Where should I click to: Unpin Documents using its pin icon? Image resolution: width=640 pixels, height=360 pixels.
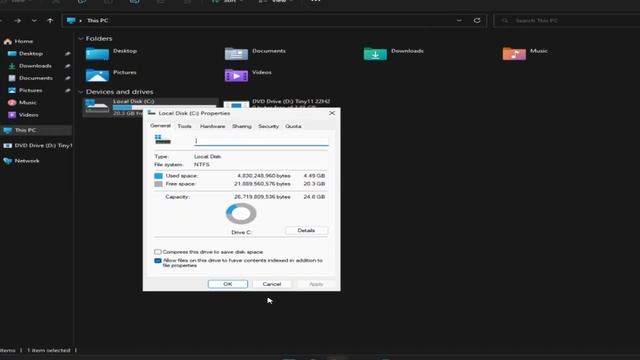[x=67, y=78]
